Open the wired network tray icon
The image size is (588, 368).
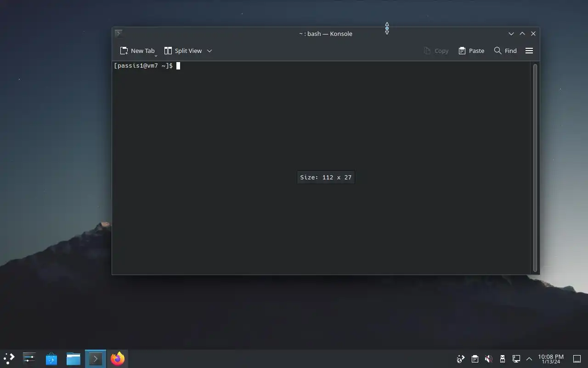pyautogui.click(x=516, y=359)
